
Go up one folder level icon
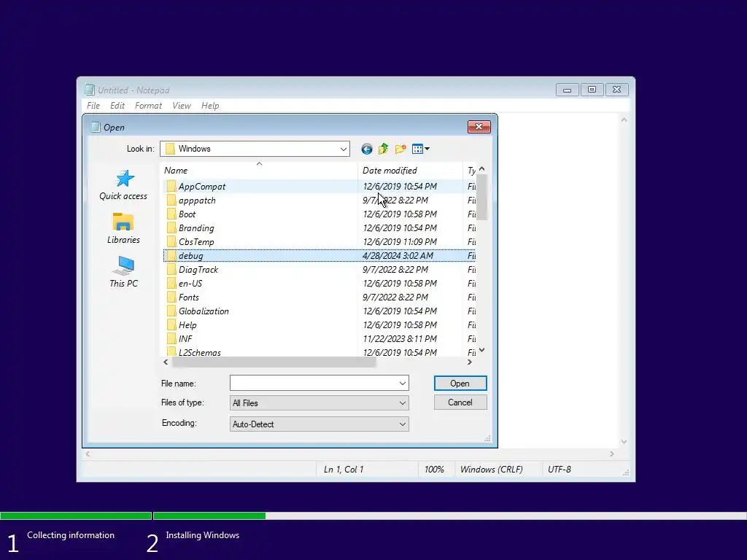tap(383, 149)
